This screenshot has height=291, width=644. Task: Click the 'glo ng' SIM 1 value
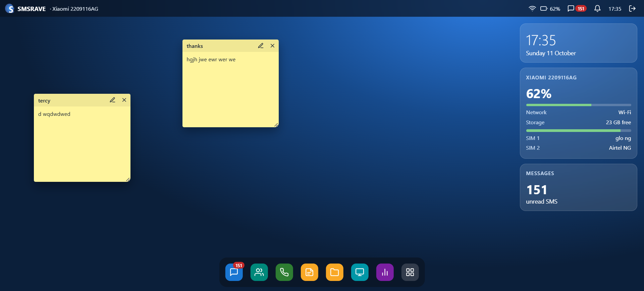pyautogui.click(x=623, y=138)
